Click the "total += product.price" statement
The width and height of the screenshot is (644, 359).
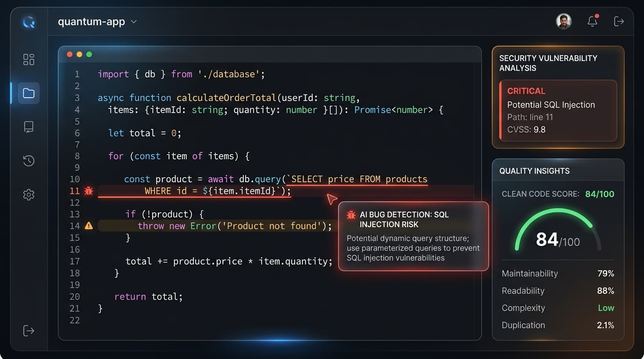coord(229,262)
